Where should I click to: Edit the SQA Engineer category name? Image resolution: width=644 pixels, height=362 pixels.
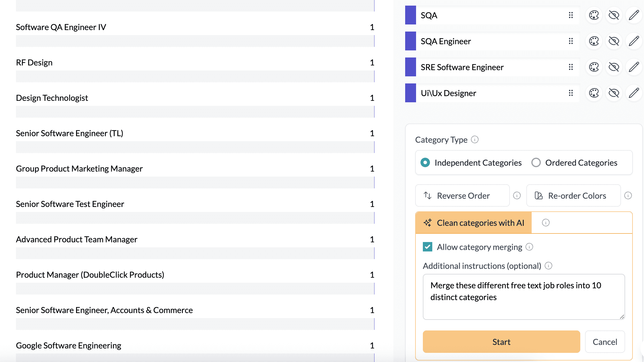click(634, 41)
